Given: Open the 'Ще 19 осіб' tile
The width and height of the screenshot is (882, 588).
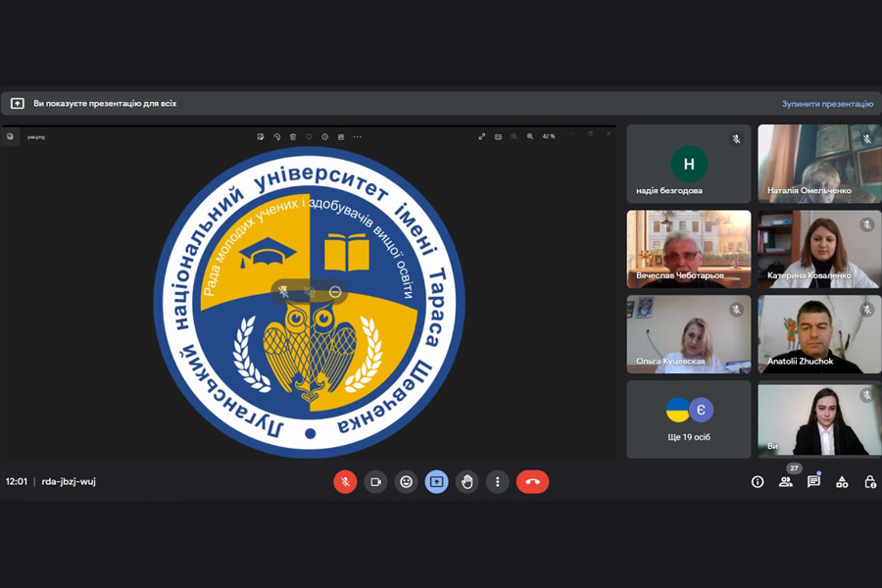Looking at the screenshot, I should [689, 419].
